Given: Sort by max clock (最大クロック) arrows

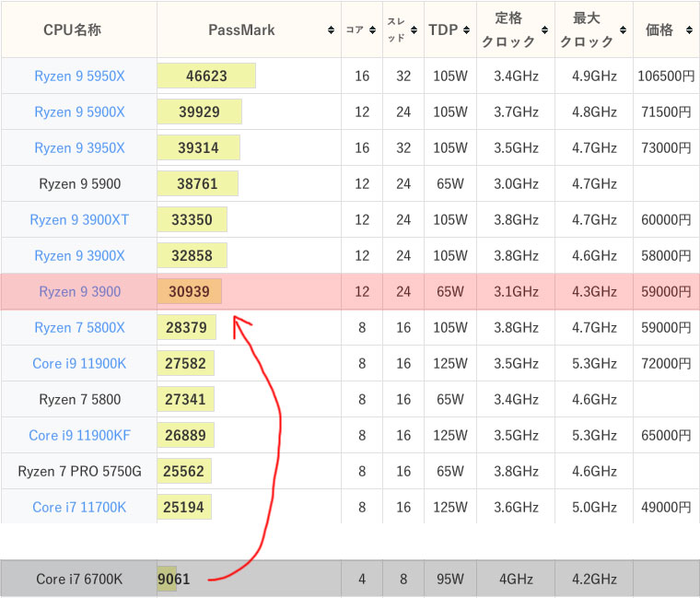Looking at the screenshot, I should tap(623, 29).
